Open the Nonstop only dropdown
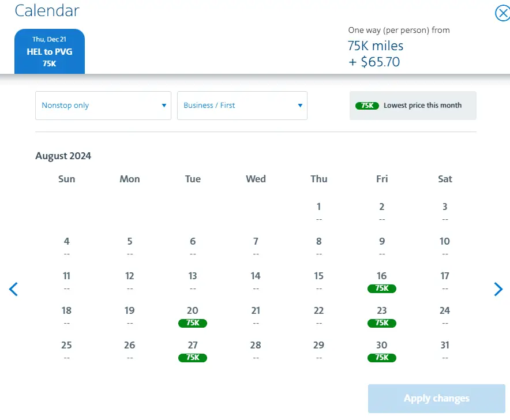The image size is (510, 420). [x=103, y=106]
